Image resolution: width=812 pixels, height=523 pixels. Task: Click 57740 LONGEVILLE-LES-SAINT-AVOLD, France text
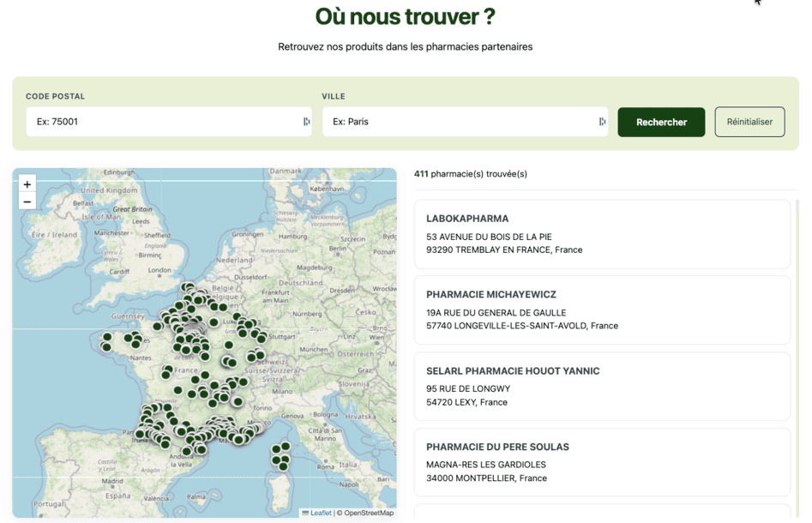point(522,326)
